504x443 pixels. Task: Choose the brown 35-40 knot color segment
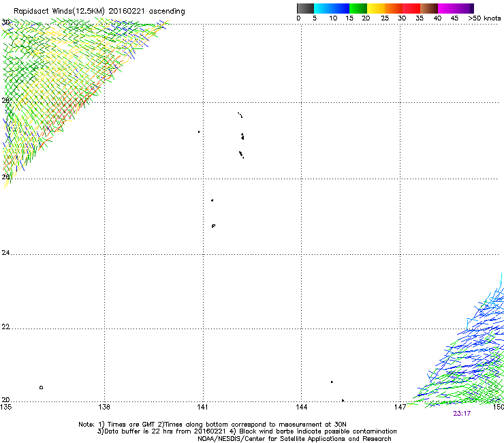click(x=429, y=8)
